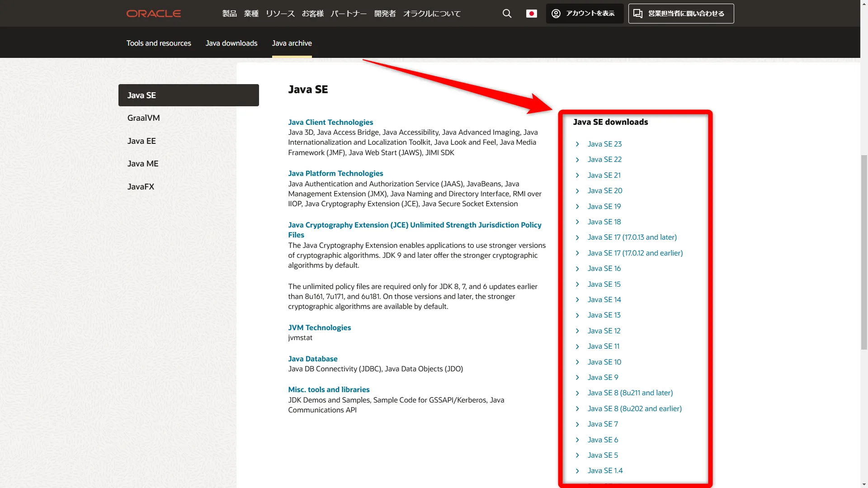
Task: Select the Java archive tab
Action: click(x=292, y=43)
